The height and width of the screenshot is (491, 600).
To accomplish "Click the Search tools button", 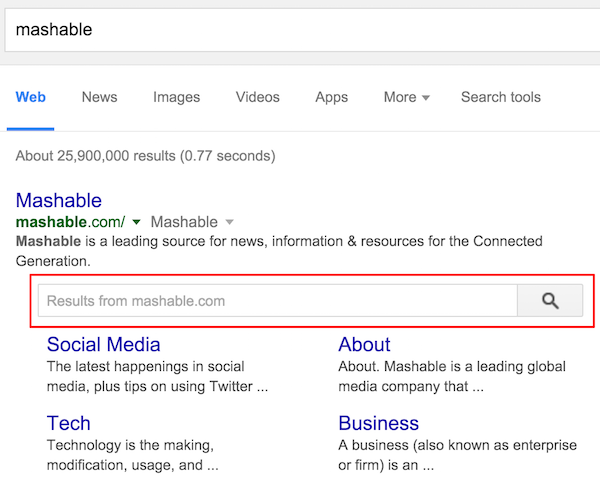I will click(x=500, y=97).
